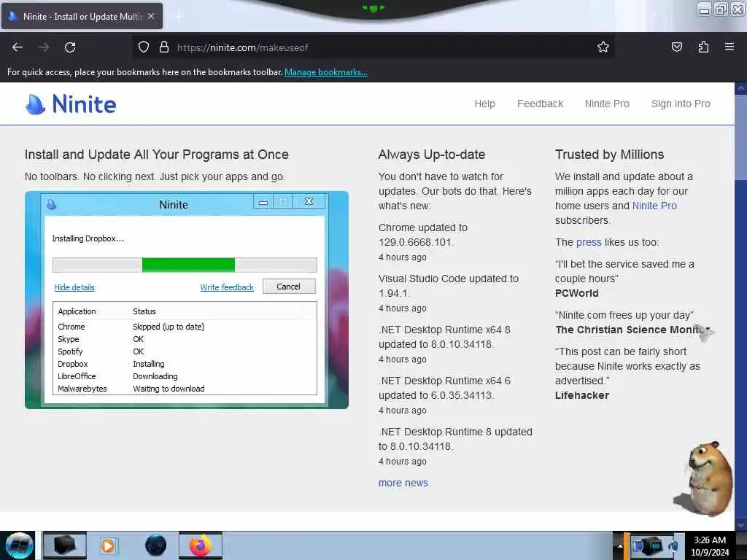Screen dimensions: 747x560
Task: Click the Hide details link in the installer image
Action: point(74,287)
